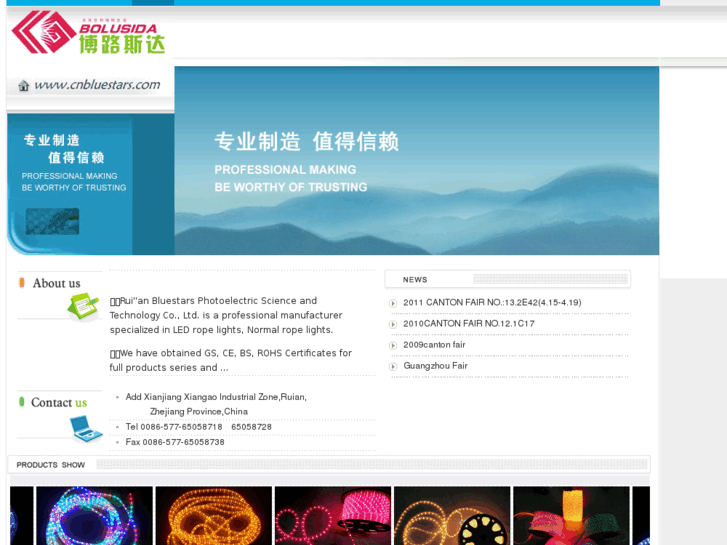Click the Zhejiang Province,China text
The width and height of the screenshot is (727, 545).
pos(199,411)
